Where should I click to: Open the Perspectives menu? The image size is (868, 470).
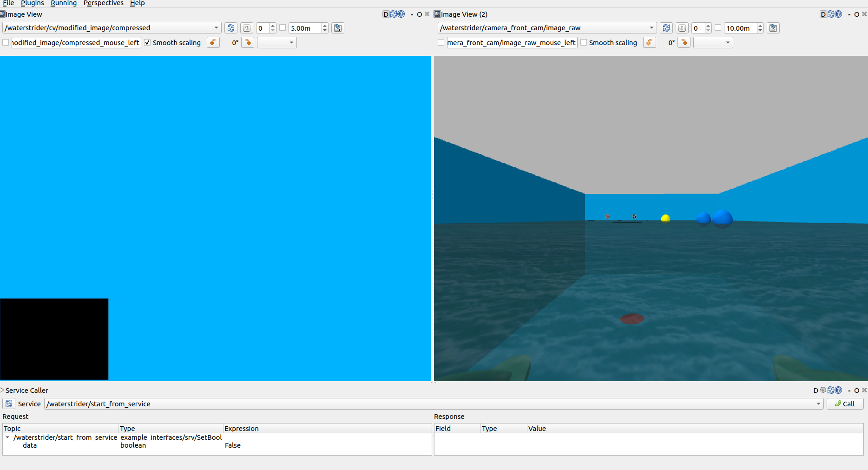click(x=104, y=3)
